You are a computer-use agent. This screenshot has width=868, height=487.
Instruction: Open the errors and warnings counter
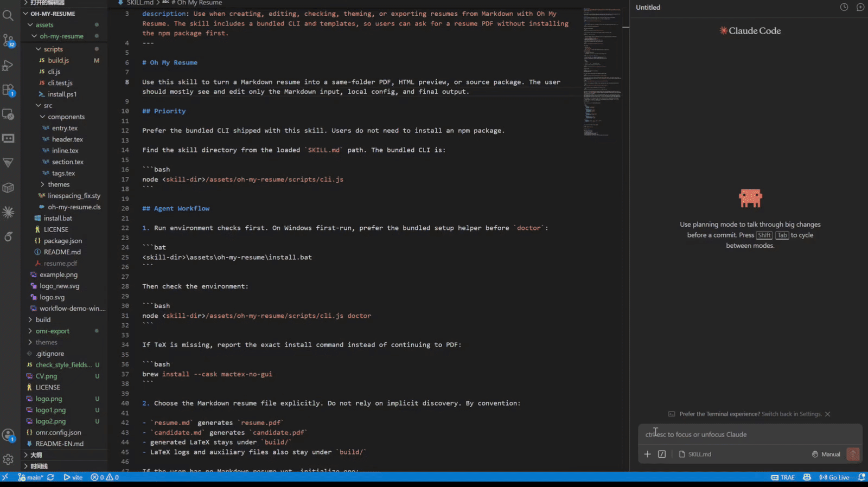[105, 477]
